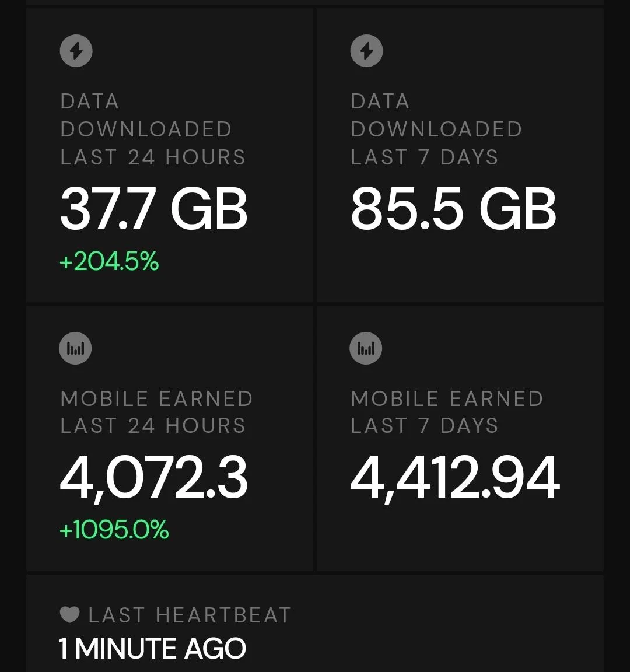Select the 4,412.94 MOBILE earned figure

click(455, 478)
